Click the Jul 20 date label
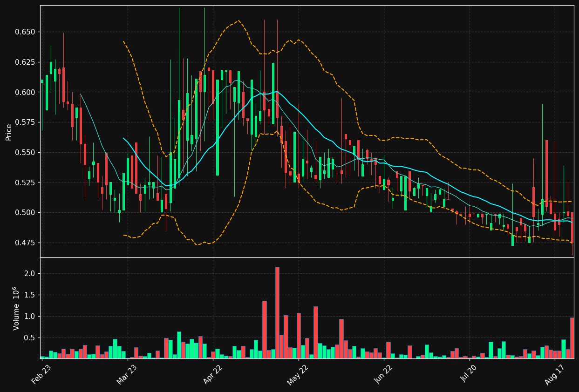Image resolution: width=579 pixels, height=392 pixels. point(469,374)
